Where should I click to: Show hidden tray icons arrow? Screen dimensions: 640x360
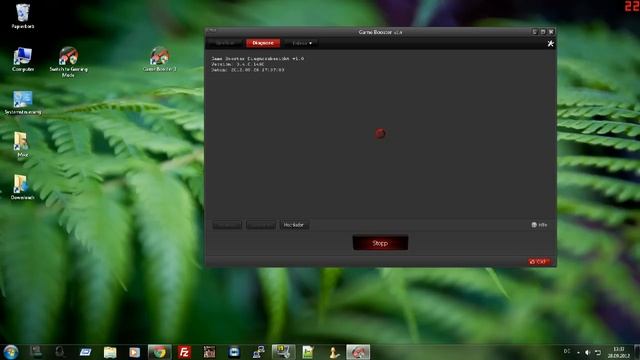(578, 352)
